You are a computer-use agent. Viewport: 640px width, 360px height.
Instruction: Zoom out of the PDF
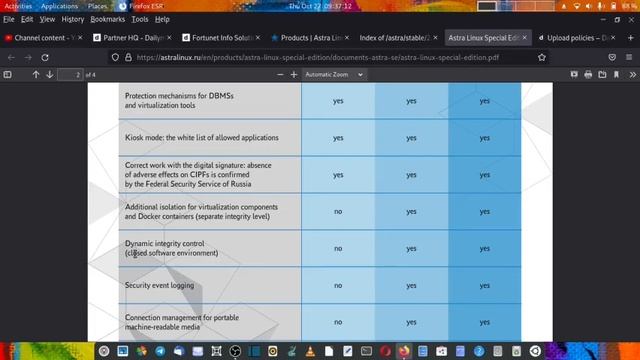pos(280,75)
